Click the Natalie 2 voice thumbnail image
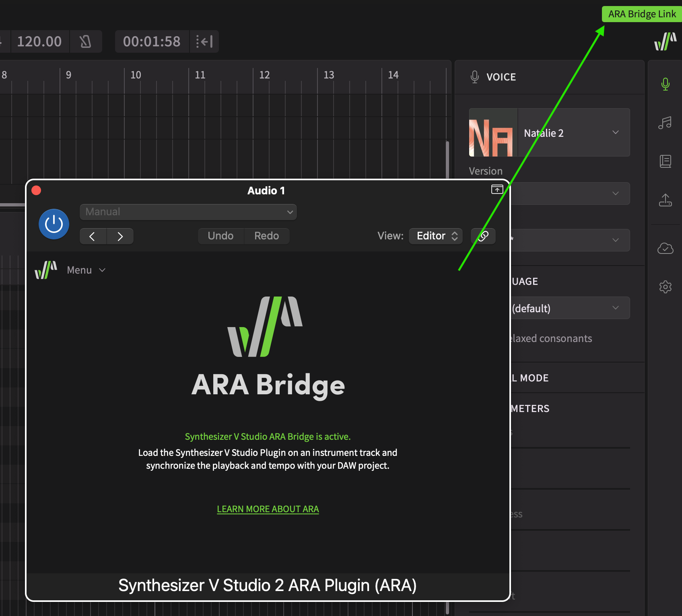 coord(493,132)
